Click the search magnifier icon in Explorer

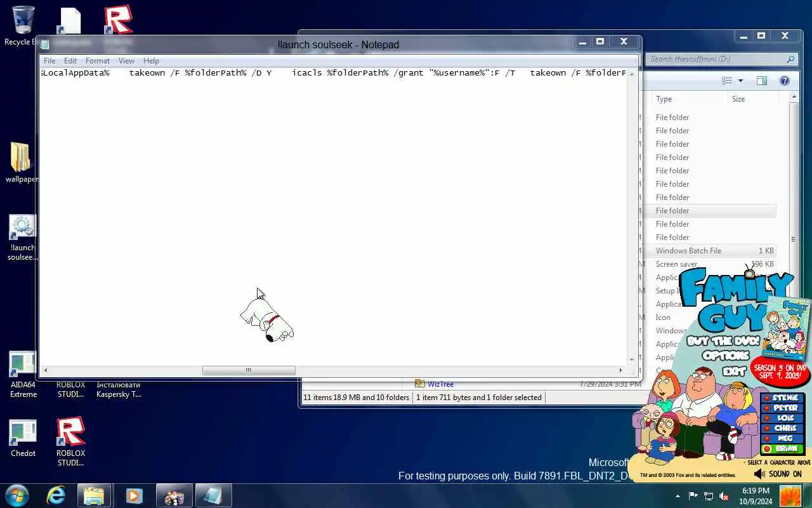[x=790, y=59]
